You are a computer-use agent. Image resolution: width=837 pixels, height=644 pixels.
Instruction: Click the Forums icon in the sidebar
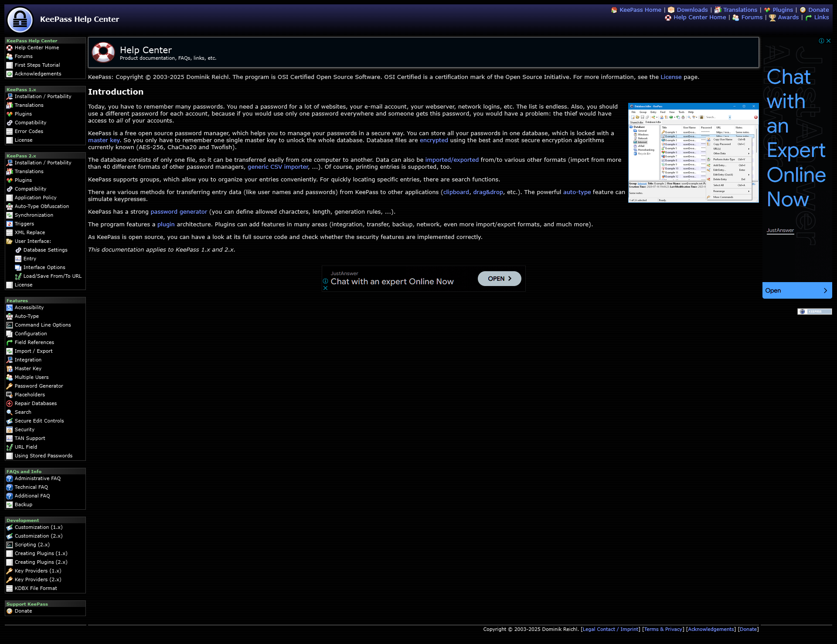[9, 57]
